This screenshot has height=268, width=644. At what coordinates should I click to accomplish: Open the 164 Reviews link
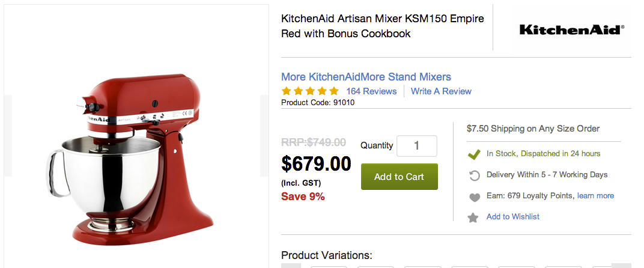[x=371, y=91]
